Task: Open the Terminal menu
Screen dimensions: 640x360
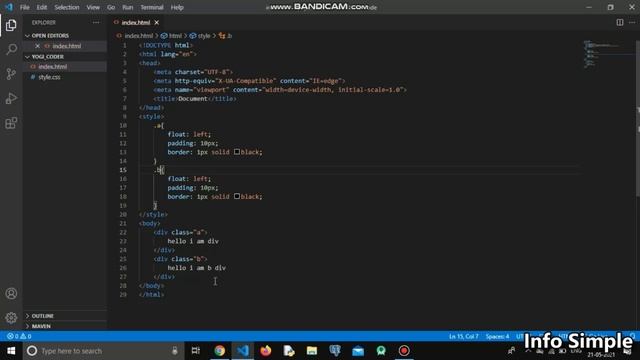Action: click(x=152, y=7)
